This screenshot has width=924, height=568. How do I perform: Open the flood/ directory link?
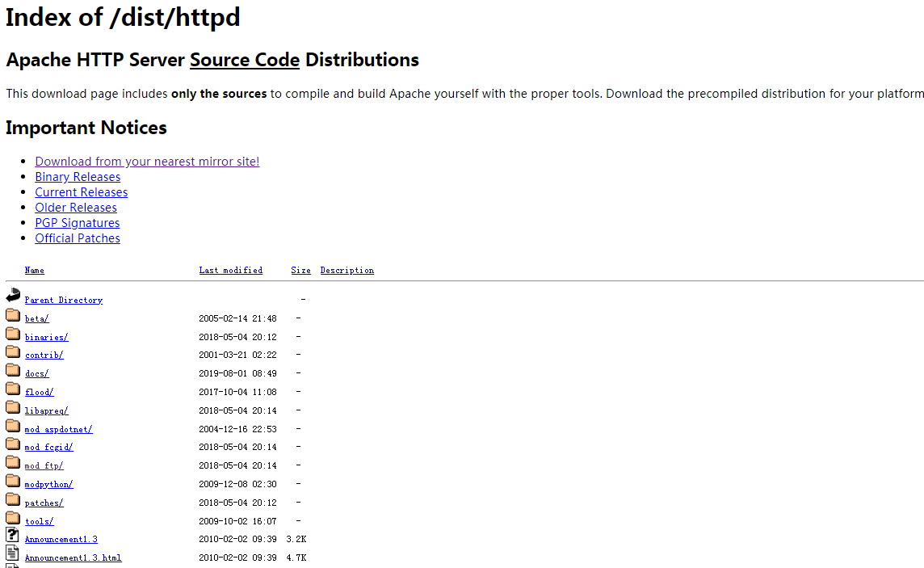[x=39, y=393]
